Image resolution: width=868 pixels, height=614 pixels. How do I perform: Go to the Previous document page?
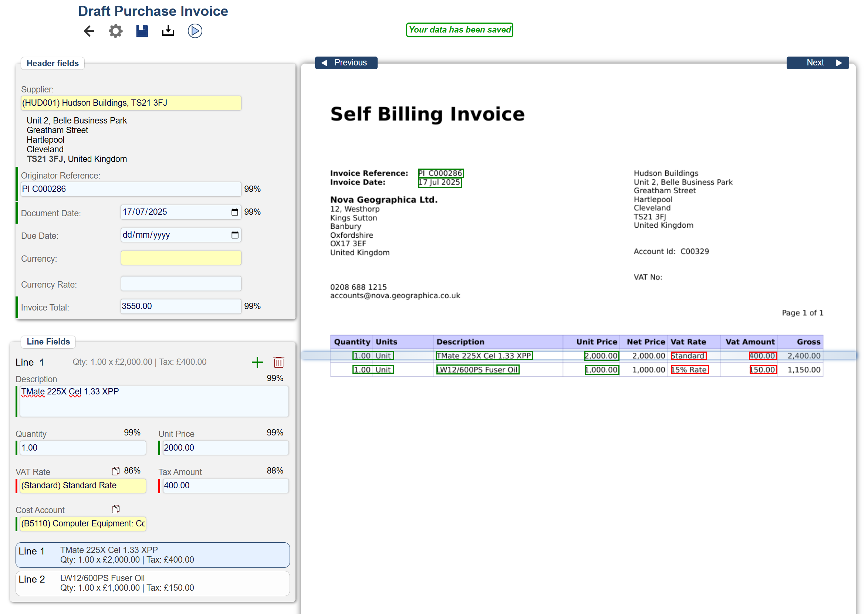pos(346,63)
